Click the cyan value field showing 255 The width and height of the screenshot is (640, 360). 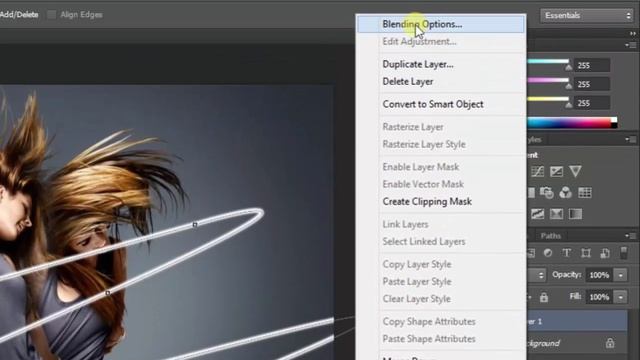(x=592, y=65)
